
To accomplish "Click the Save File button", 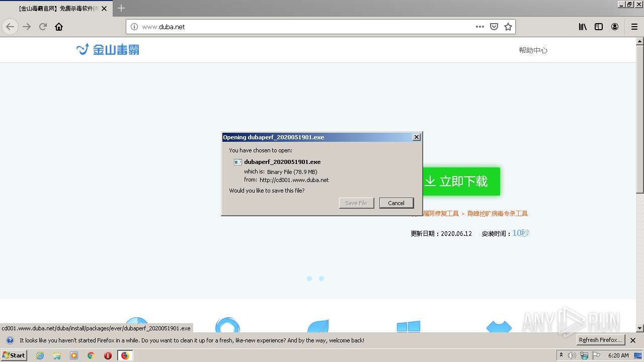I will tap(356, 203).
